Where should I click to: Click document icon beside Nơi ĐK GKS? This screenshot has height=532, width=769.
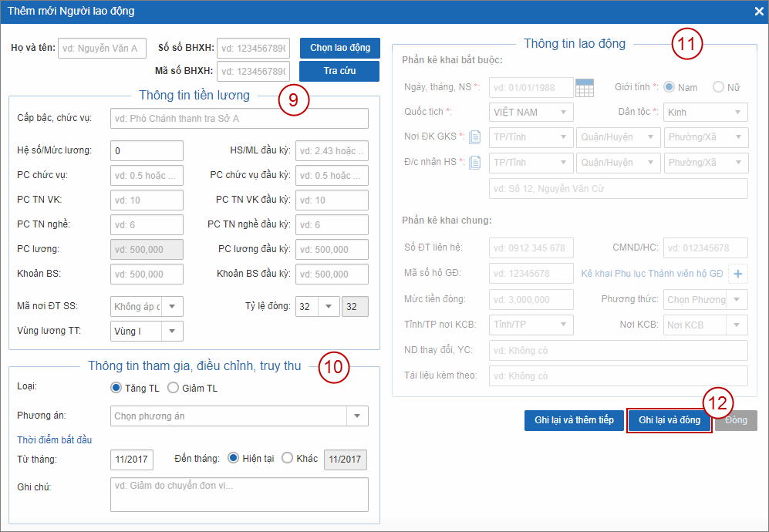tap(475, 137)
